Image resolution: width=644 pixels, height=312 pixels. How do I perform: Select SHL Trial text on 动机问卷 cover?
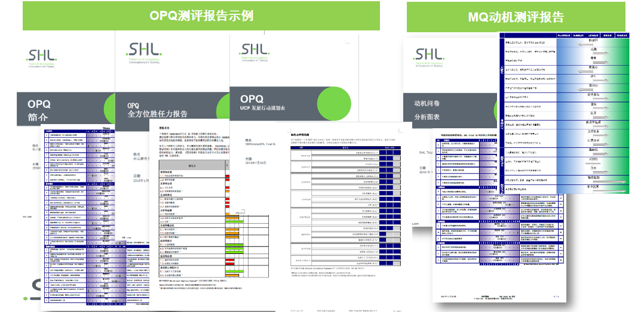426,153
